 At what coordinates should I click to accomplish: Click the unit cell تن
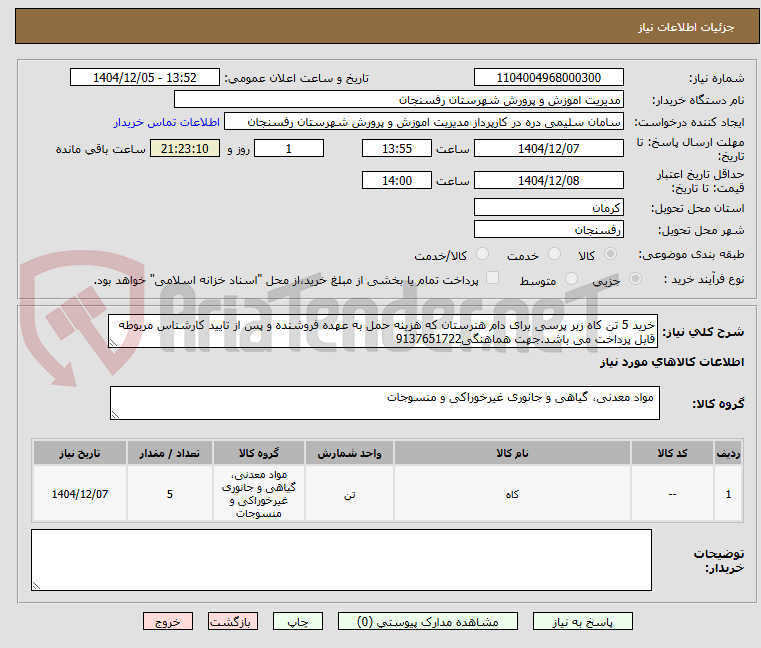[x=349, y=494]
